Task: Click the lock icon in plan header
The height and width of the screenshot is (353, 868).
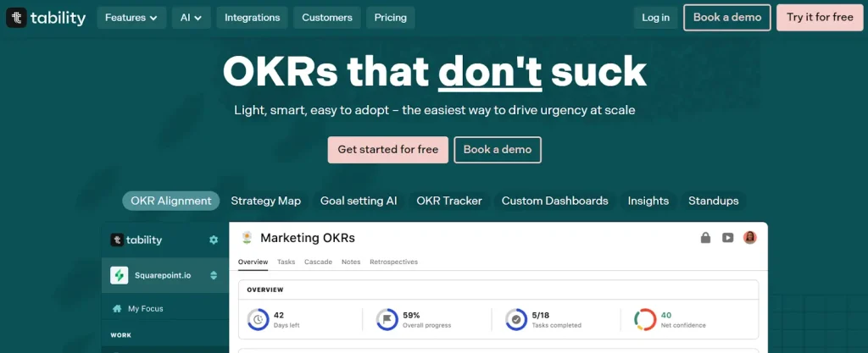Action: (x=705, y=238)
